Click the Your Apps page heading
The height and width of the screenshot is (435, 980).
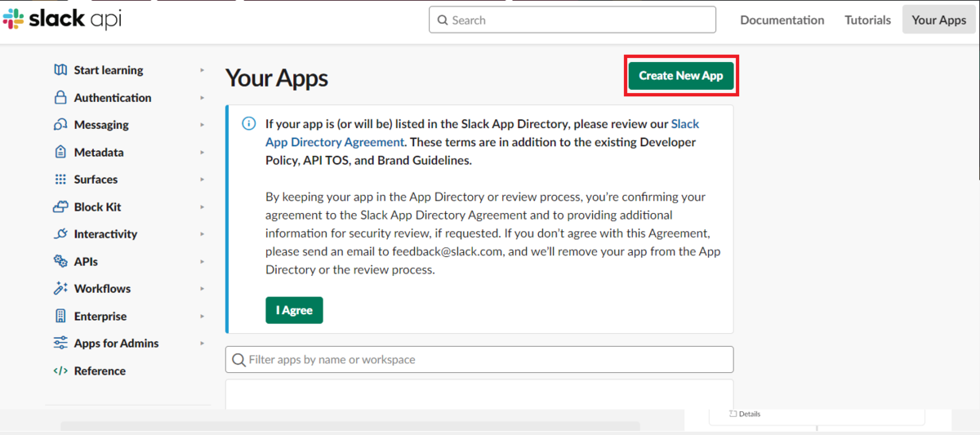(277, 78)
